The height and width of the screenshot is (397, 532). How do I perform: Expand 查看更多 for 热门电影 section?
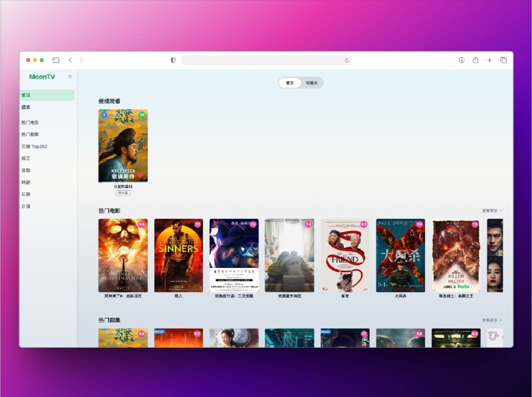tap(492, 211)
